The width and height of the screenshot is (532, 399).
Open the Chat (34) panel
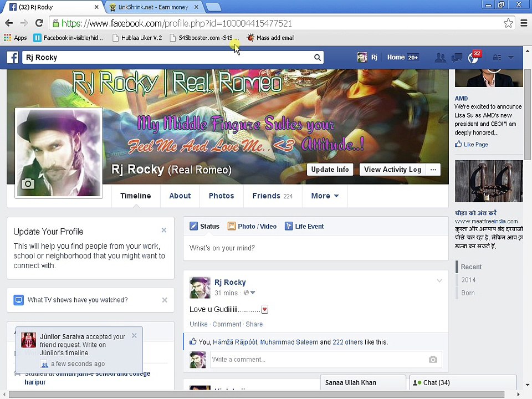463,383
